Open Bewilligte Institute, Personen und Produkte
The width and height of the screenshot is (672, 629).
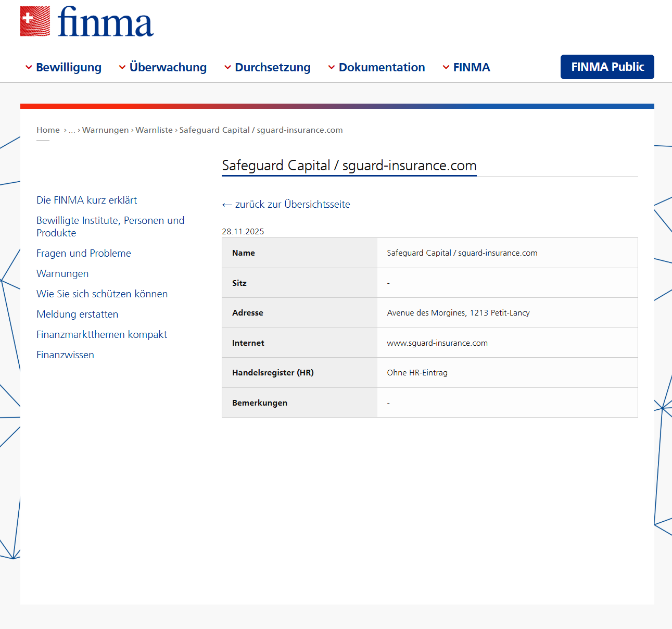(110, 227)
